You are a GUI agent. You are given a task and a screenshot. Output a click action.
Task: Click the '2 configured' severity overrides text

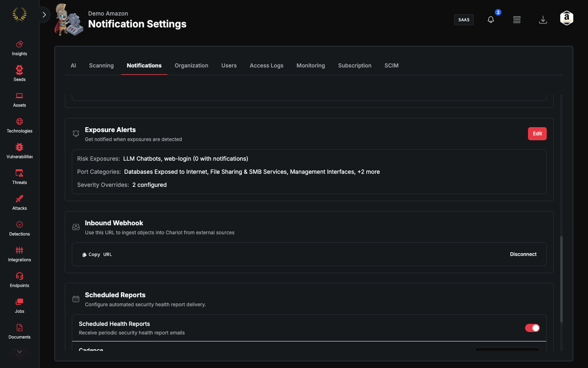pos(149,185)
